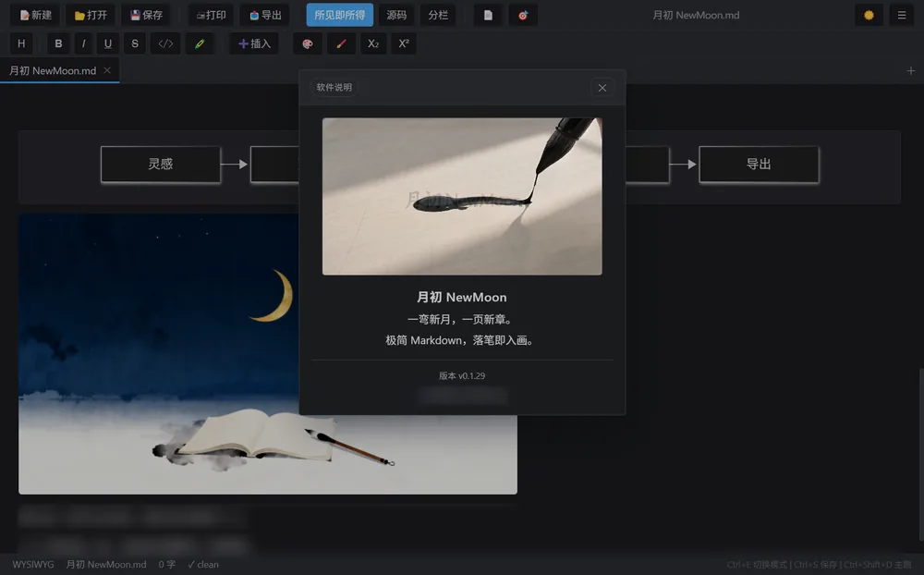This screenshot has width=924, height=575.
Task: Select the green highlighter pen
Action: pos(200,43)
